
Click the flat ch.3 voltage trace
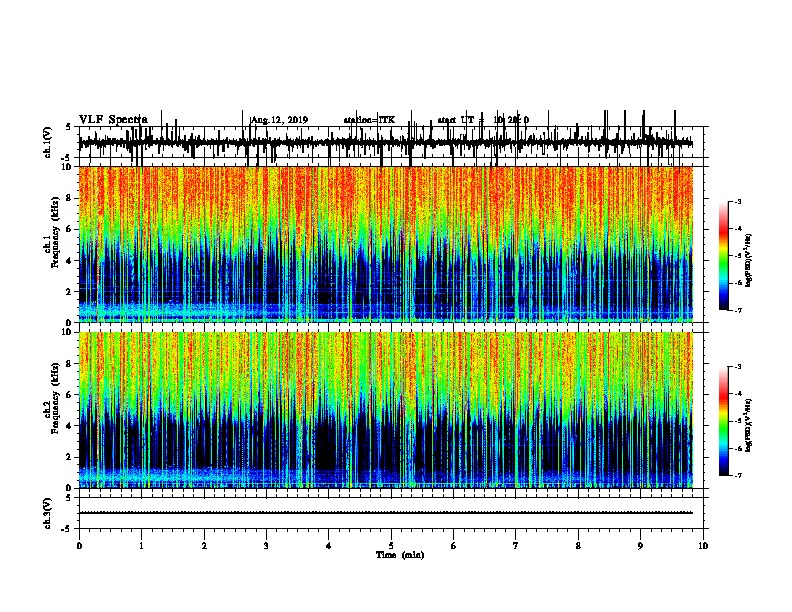coord(386,513)
